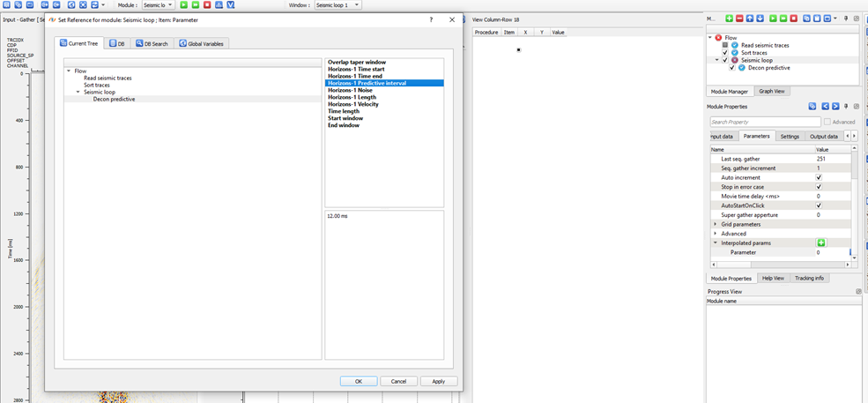Click the Apply button in the dialog
The height and width of the screenshot is (403, 868).
(x=439, y=381)
